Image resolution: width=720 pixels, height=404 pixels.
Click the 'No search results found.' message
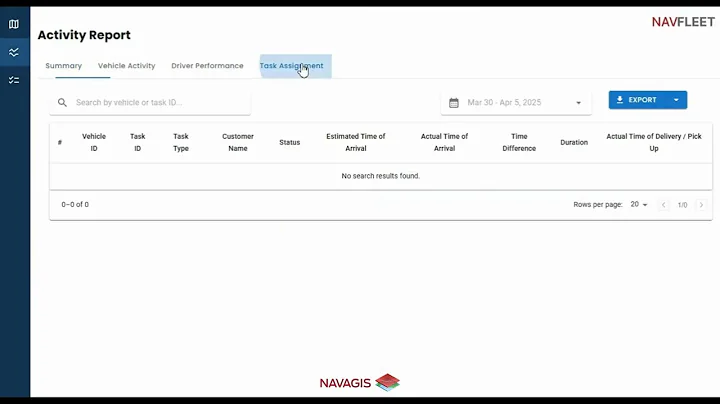coord(381,176)
